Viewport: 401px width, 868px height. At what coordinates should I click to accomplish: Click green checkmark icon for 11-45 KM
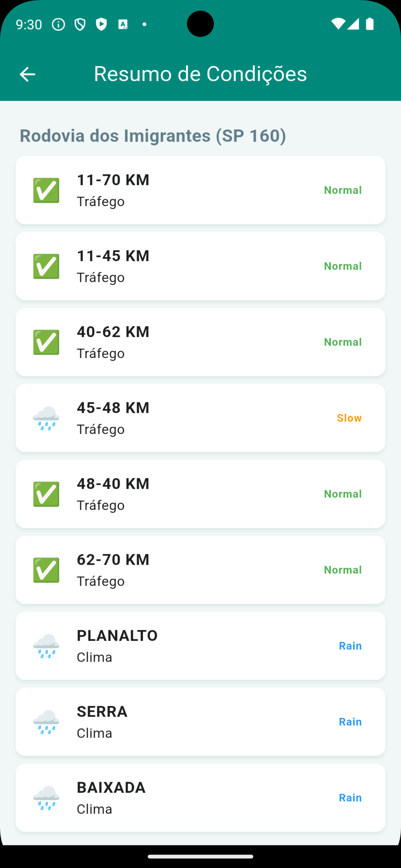pos(46,266)
